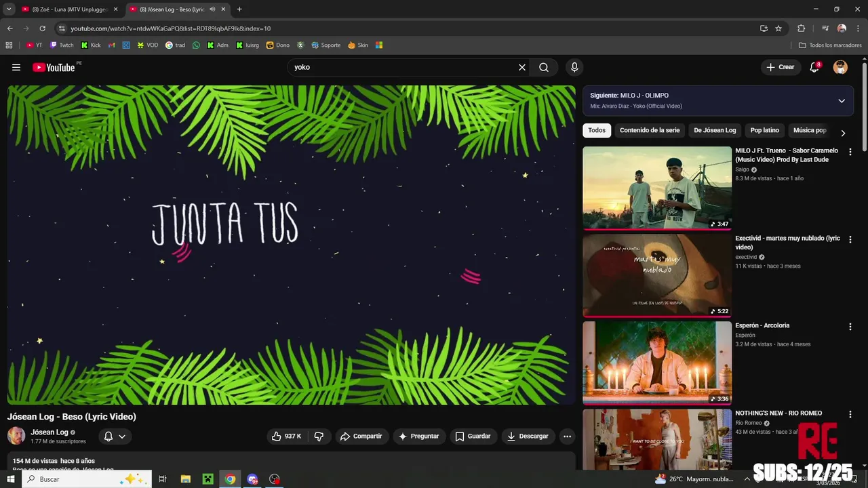Open the YouTube account avatar menu
Viewport: 868px width, 488px height.
[840, 67]
